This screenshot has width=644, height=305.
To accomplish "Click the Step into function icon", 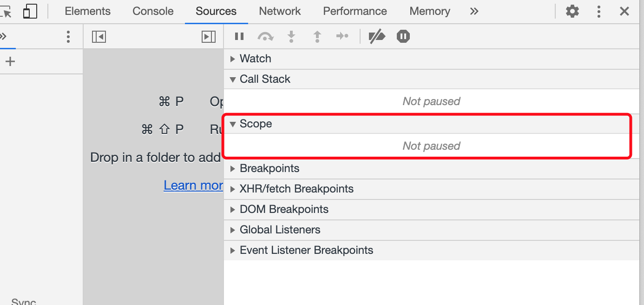I will click(291, 36).
